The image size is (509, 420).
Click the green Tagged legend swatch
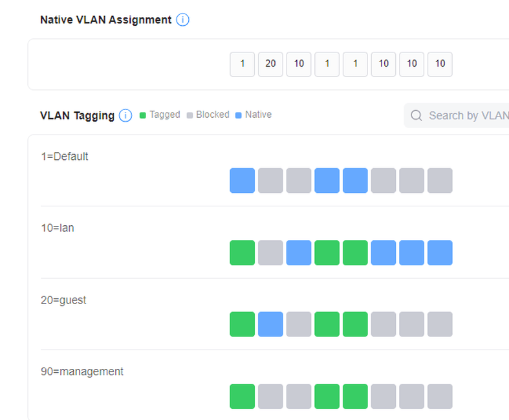tap(143, 115)
